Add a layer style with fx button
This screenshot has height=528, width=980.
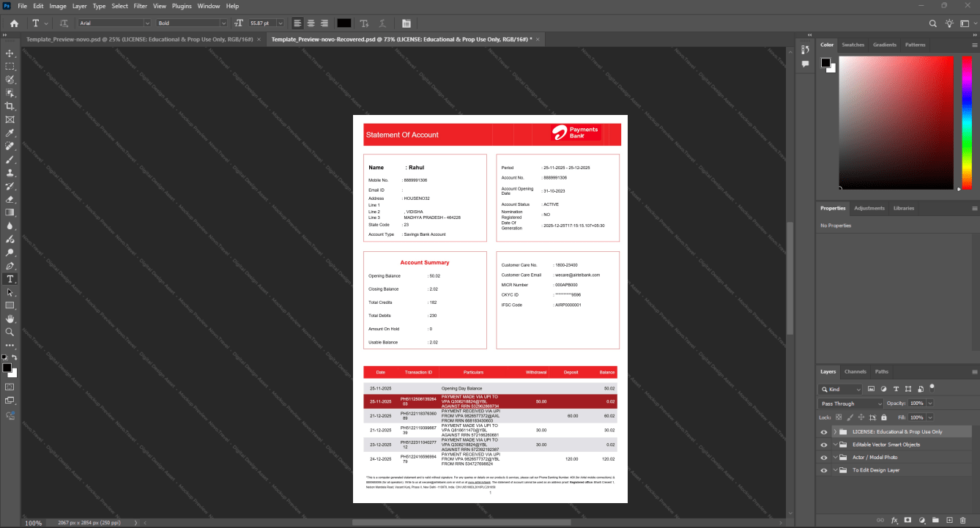point(894,520)
